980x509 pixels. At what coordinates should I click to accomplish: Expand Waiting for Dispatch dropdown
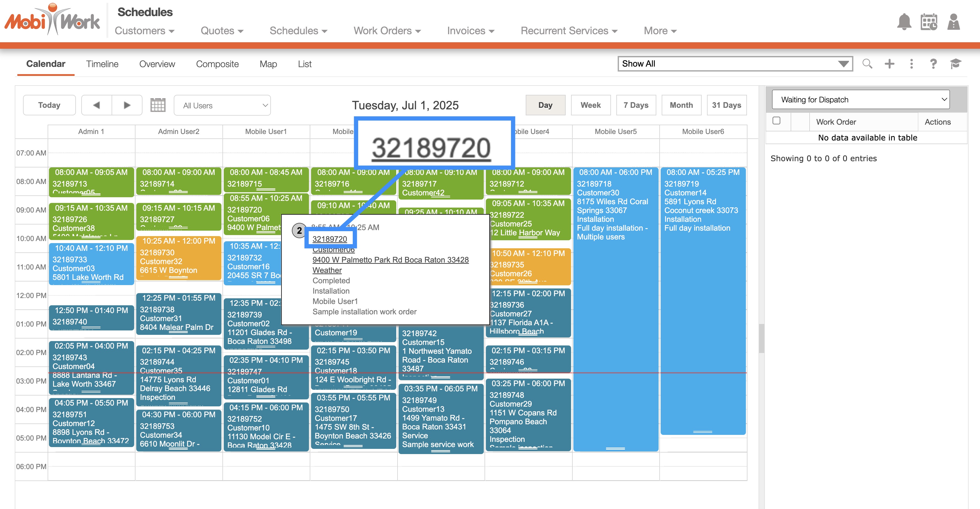(861, 100)
